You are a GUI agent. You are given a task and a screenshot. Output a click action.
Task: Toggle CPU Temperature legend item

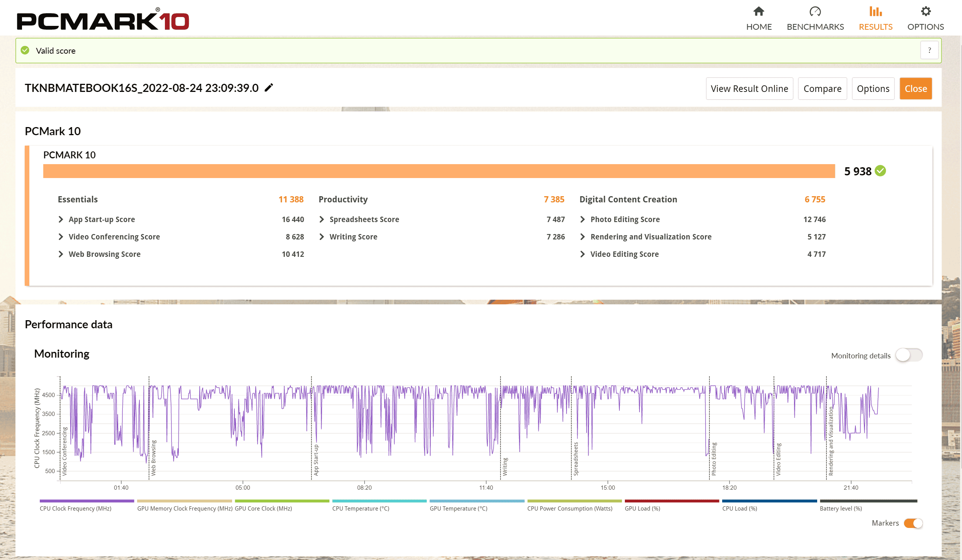click(x=360, y=508)
